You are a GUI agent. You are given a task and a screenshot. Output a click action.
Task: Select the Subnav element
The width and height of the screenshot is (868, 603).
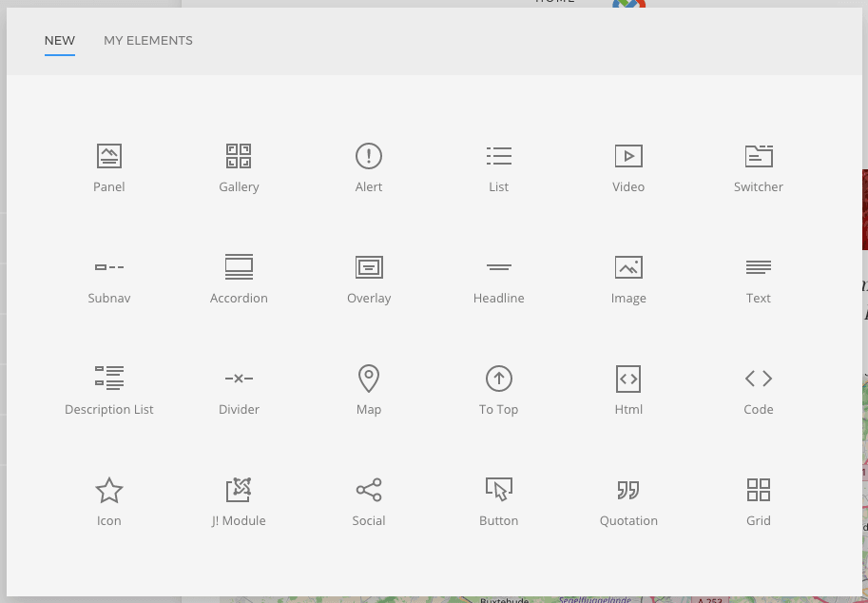[109, 267]
